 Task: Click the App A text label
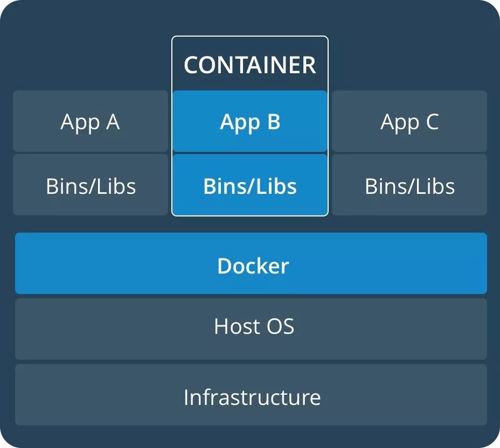click(90, 122)
